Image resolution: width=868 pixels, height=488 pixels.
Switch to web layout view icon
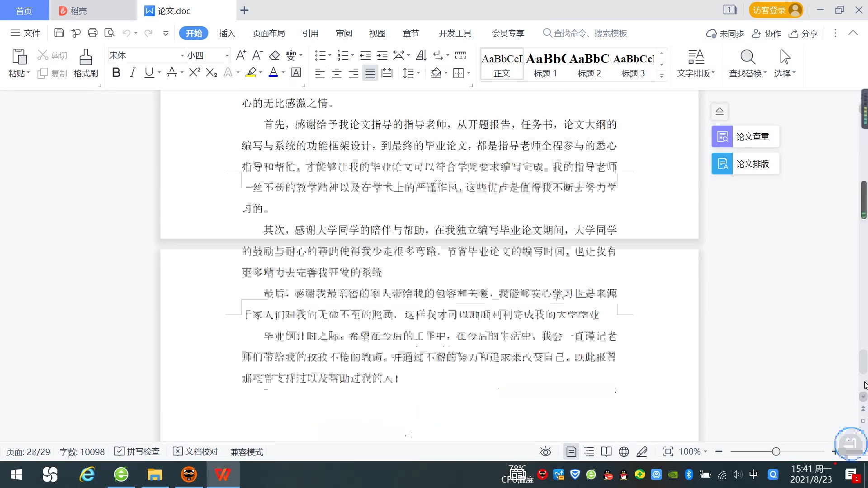pos(624,451)
